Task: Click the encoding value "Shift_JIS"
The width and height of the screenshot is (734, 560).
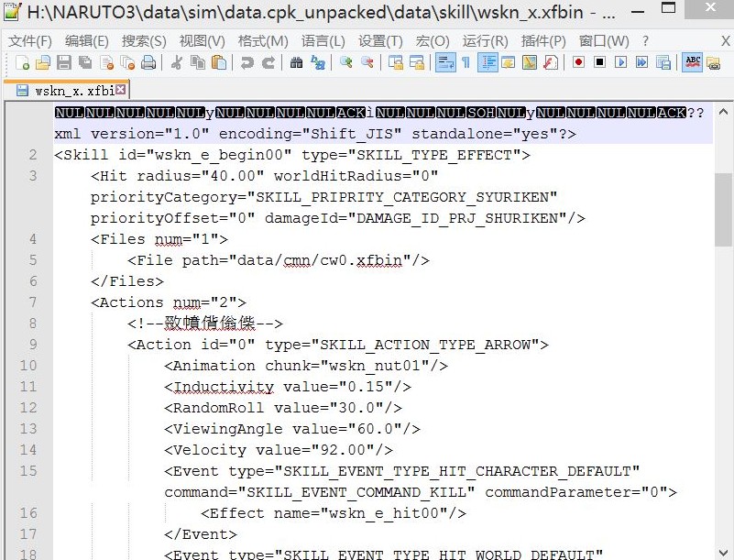Action: point(352,134)
